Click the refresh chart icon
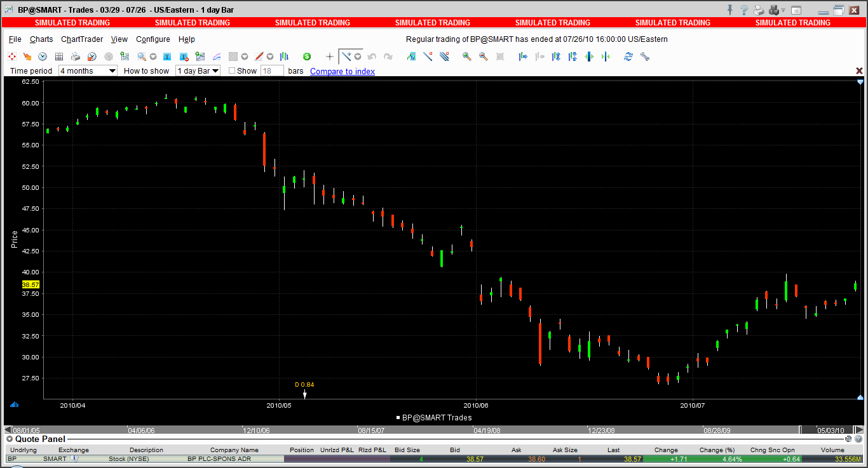The image size is (868, 468). coord(628,57)
